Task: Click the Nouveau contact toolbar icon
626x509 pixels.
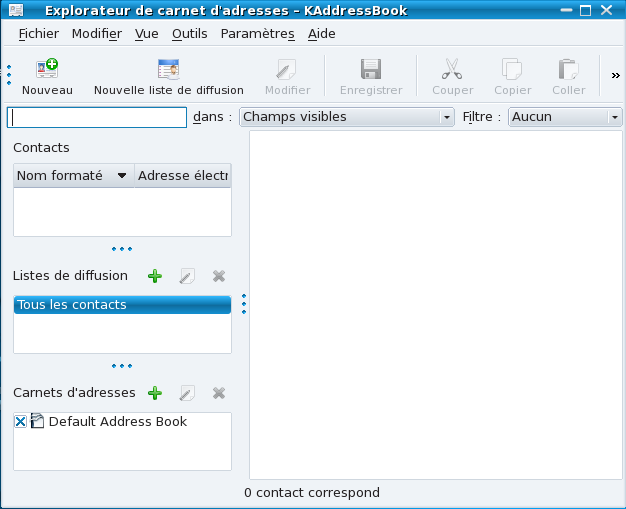Action: pyautogui.click(x=47, y=70)
